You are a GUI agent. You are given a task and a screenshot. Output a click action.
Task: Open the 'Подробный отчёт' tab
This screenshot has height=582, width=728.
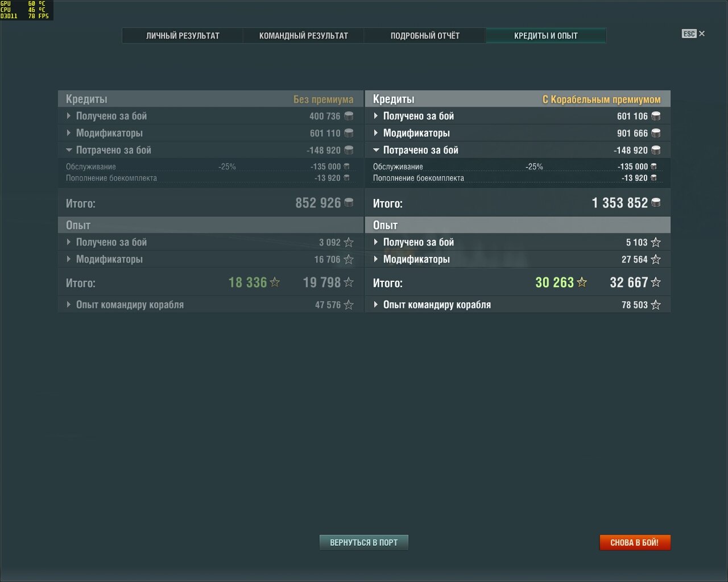point(425,35)
